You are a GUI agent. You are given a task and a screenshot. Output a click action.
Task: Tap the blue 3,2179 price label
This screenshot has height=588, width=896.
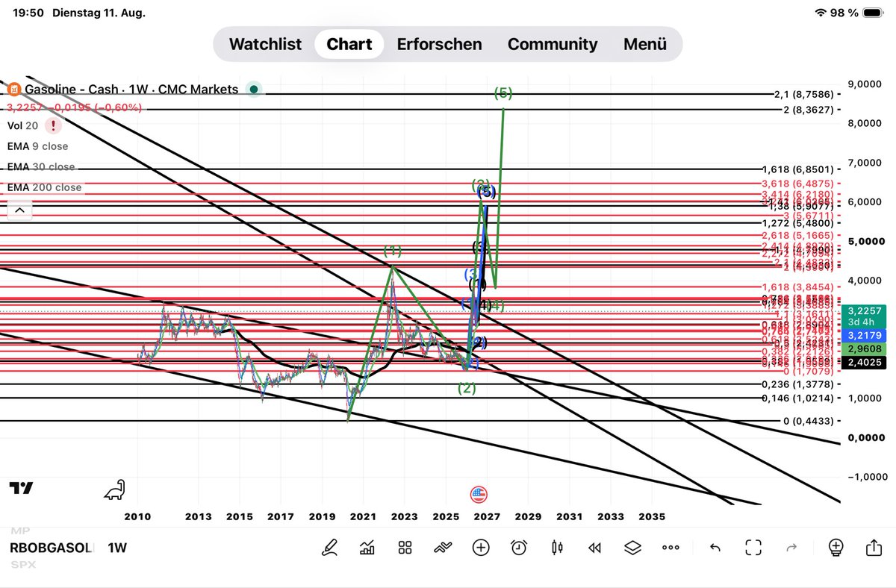point(863,336)
